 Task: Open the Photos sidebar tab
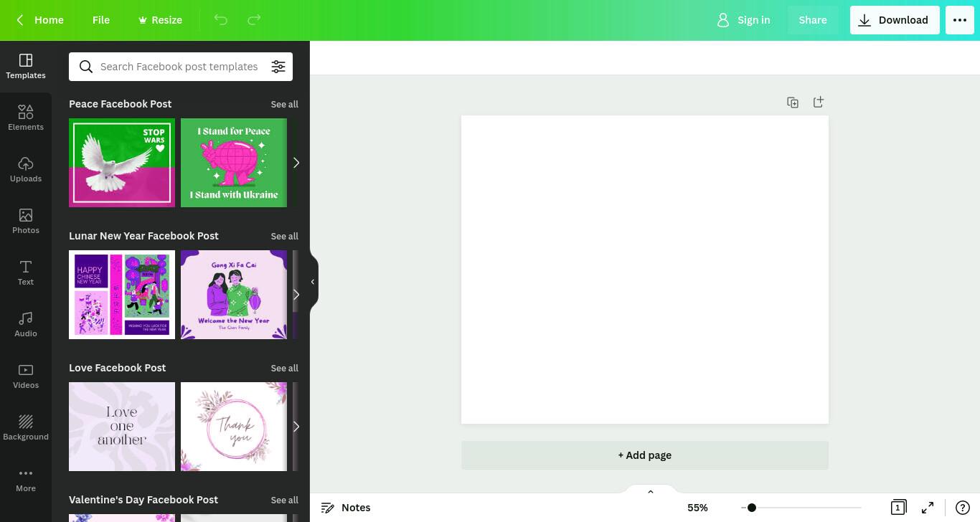click(x=26, y=222)
